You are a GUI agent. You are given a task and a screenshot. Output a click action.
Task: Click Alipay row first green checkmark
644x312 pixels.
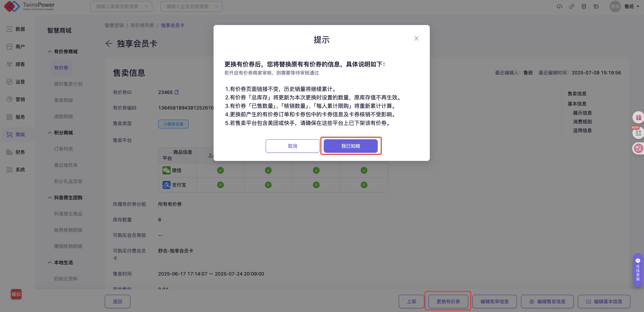220,185
